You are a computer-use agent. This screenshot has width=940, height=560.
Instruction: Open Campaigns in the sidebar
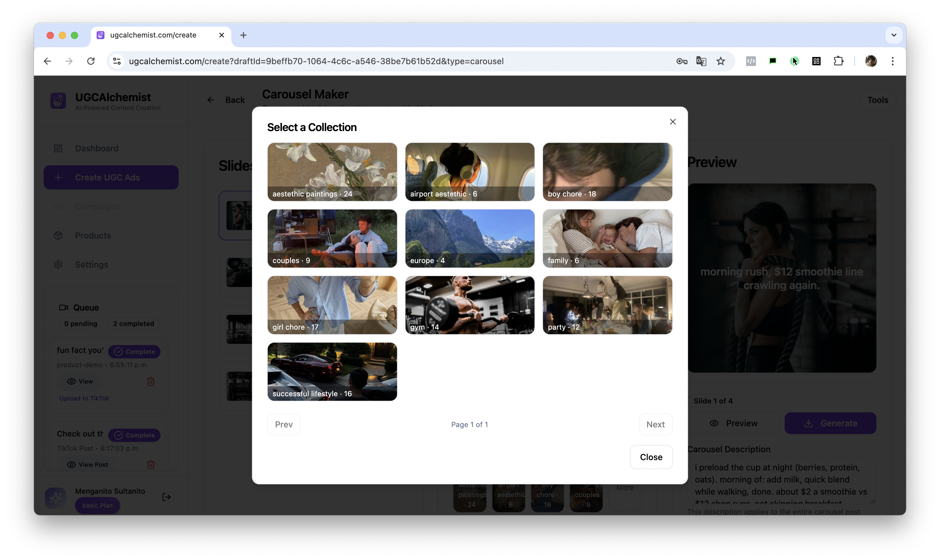[111, 206]
